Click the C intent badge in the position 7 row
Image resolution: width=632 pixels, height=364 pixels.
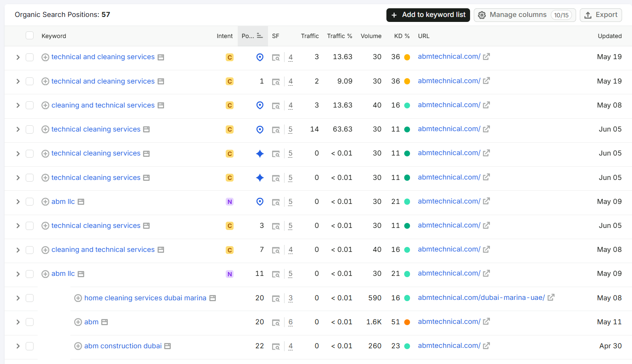[x=229, y=250]
